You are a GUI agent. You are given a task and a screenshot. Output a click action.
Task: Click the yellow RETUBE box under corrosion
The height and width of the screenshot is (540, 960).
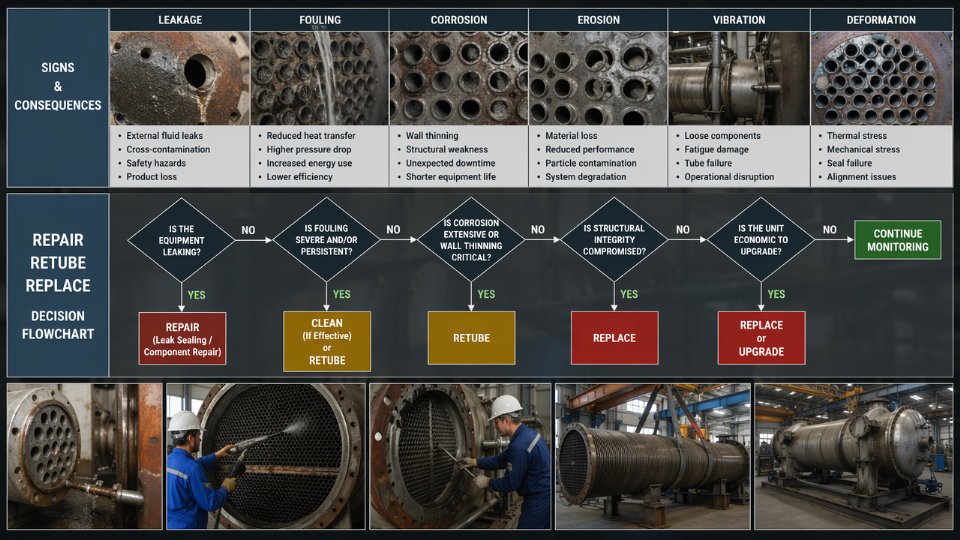[x=471, y=338]
